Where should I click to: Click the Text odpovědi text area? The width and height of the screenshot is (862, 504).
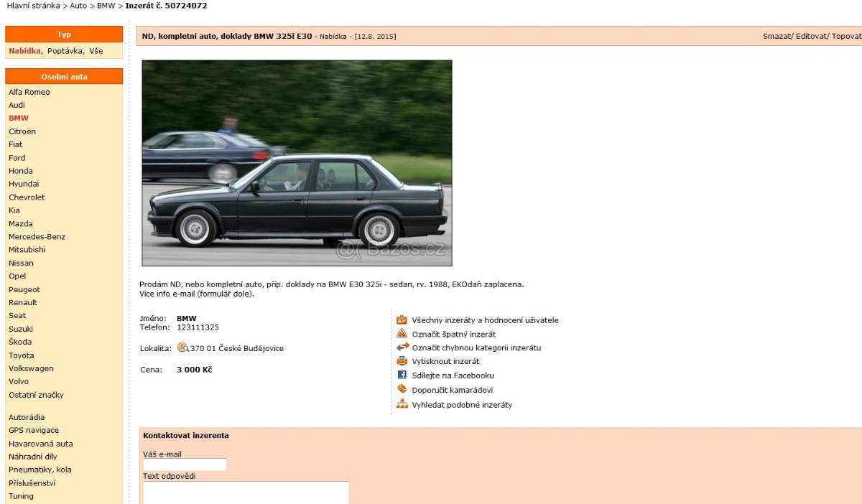[x=246, y=493]
